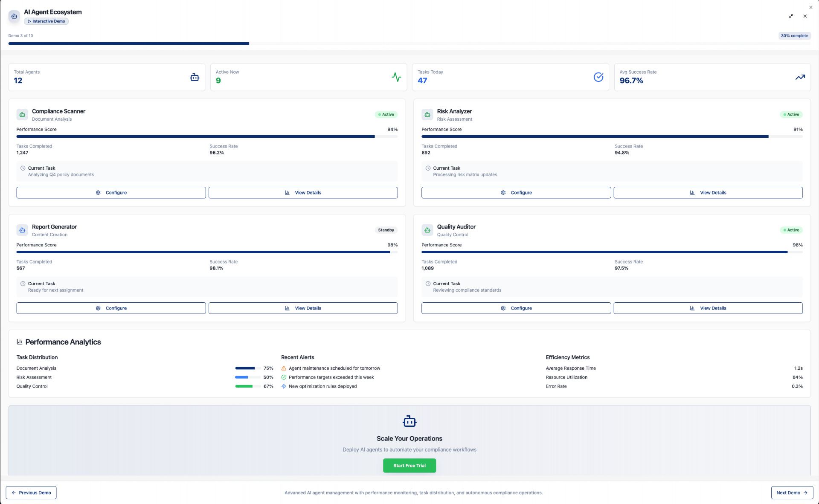Click the robot icon in Total Agents card
Screen dimensions: 819x504
coord(195,77)
